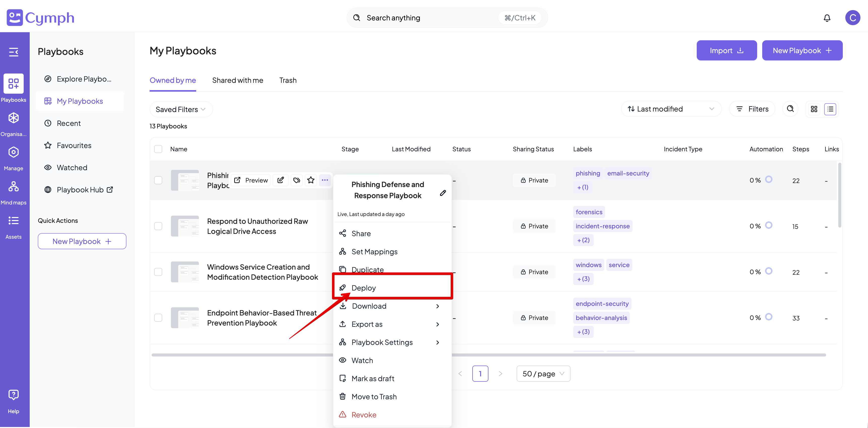
Task: Click the pencil icon to rename the playbook
Action: click(x=443, y=193)
